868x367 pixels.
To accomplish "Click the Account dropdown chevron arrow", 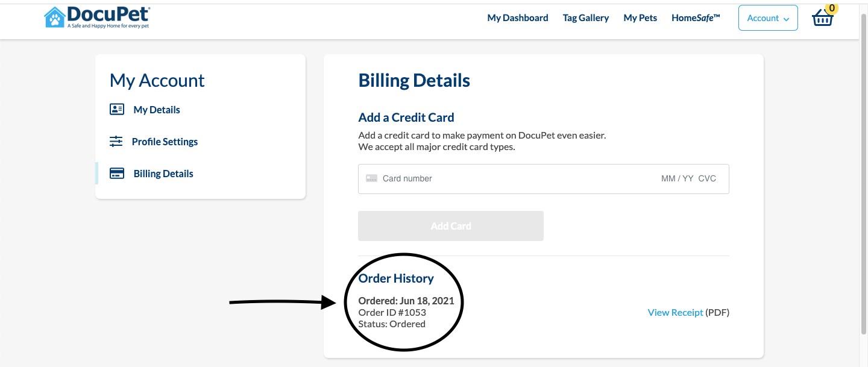I will point(787,19).
